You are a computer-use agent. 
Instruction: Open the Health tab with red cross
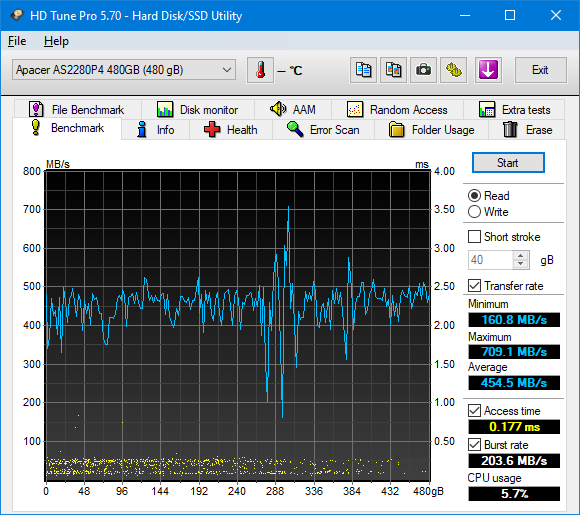coord(230,130)
